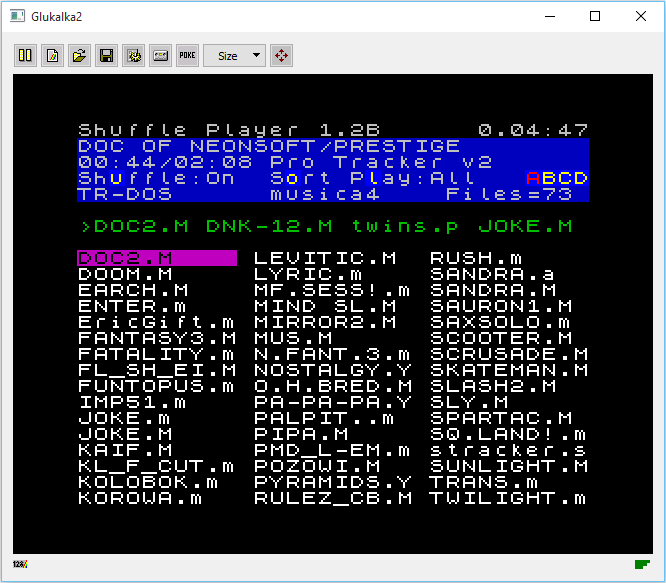Click the new file toolbar icon
The width and height of the screenshot is (666, 583).
tap(52, 56)
